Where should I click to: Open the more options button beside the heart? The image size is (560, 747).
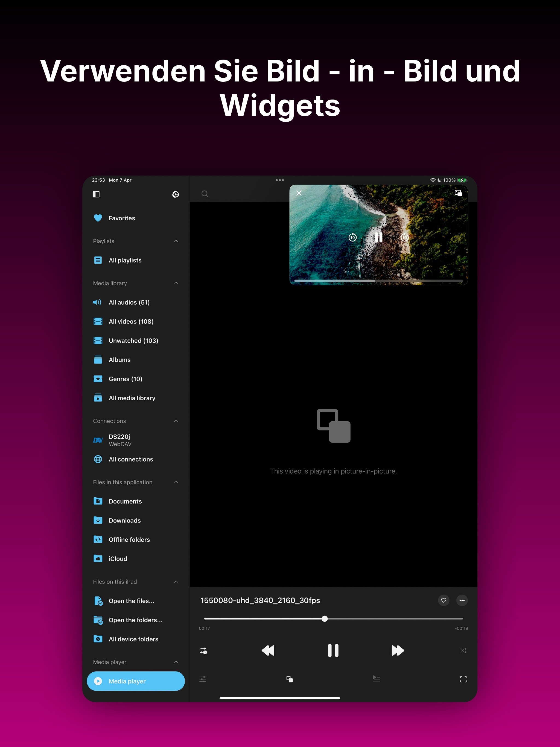coord(462,600)
